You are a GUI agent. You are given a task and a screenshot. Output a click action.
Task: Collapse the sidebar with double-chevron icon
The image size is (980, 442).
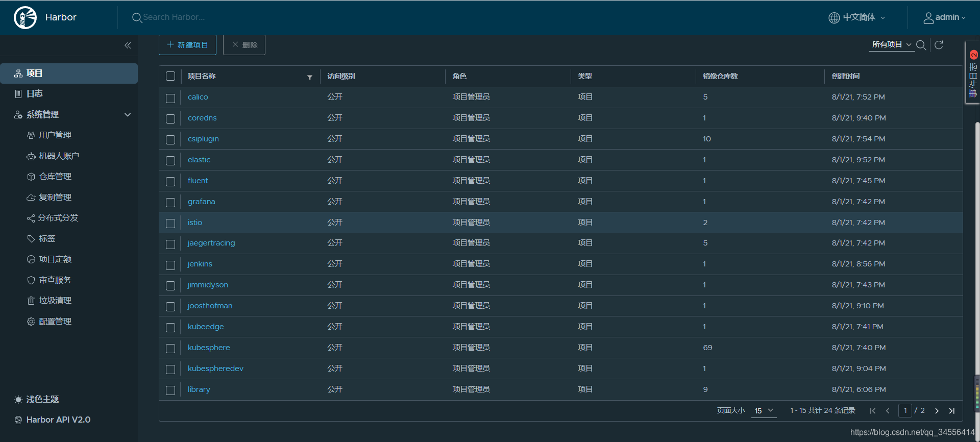[128, 45]
